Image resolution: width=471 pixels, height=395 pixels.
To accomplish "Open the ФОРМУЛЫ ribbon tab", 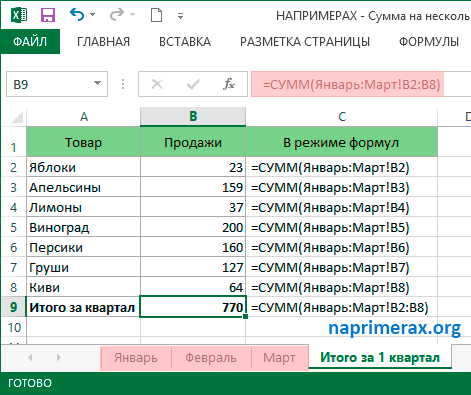I will coord(429,42).
